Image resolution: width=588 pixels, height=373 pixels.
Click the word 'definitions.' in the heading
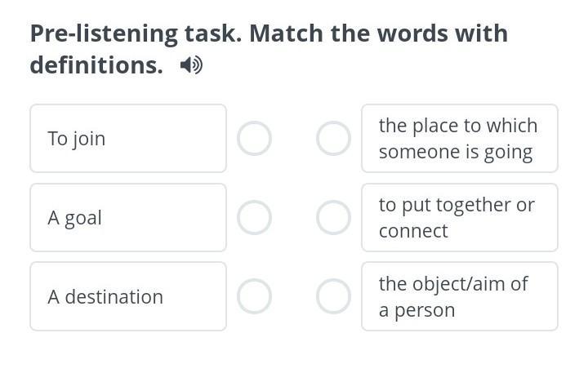tap(96, 65)
